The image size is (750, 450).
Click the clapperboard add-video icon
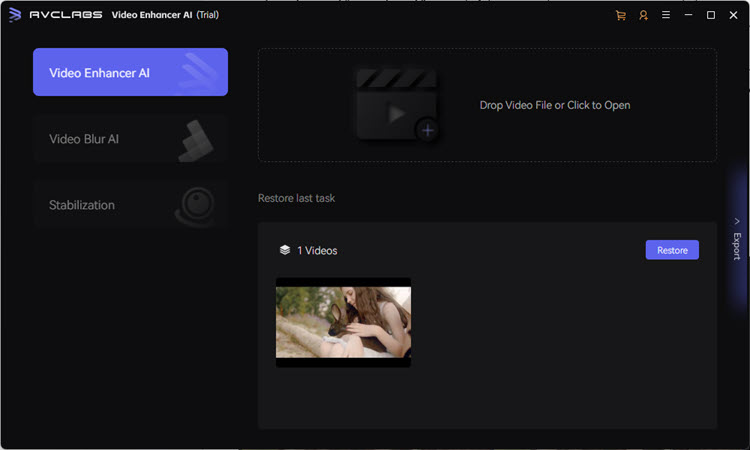397,105
